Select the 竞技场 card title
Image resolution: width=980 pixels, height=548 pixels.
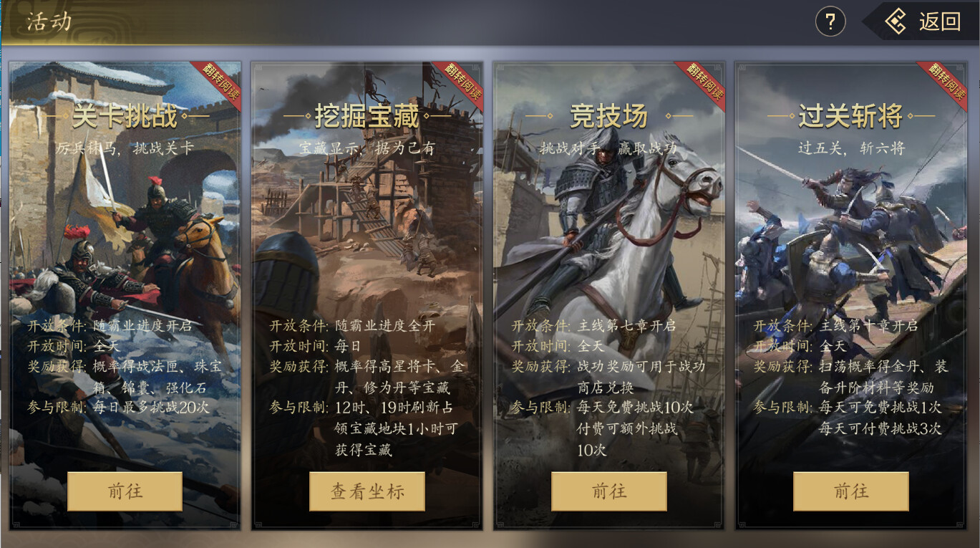click(609, 115)
